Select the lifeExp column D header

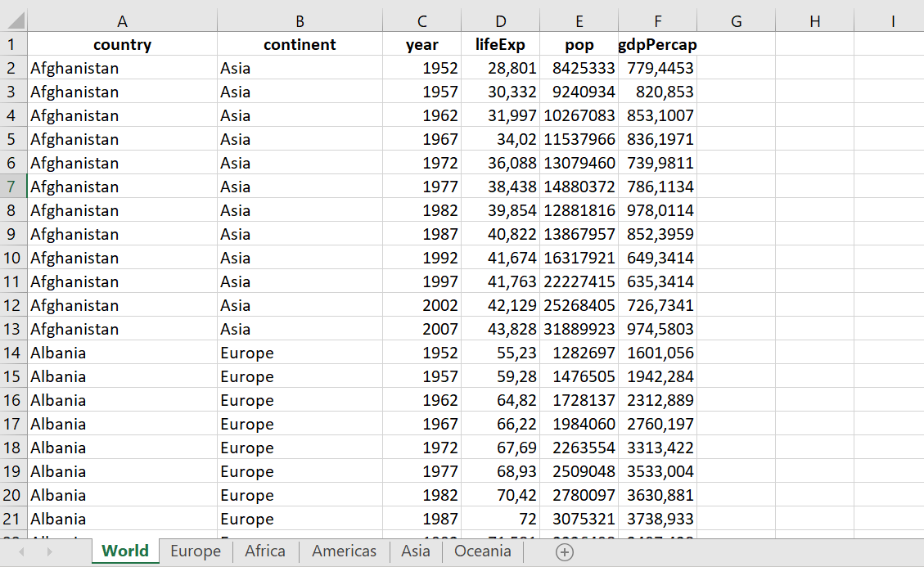point(500,20)
